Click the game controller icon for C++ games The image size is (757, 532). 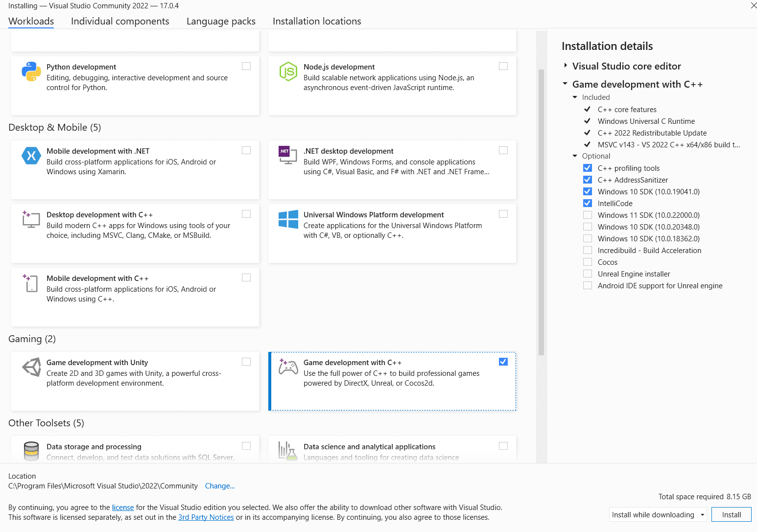coord(288,367)
